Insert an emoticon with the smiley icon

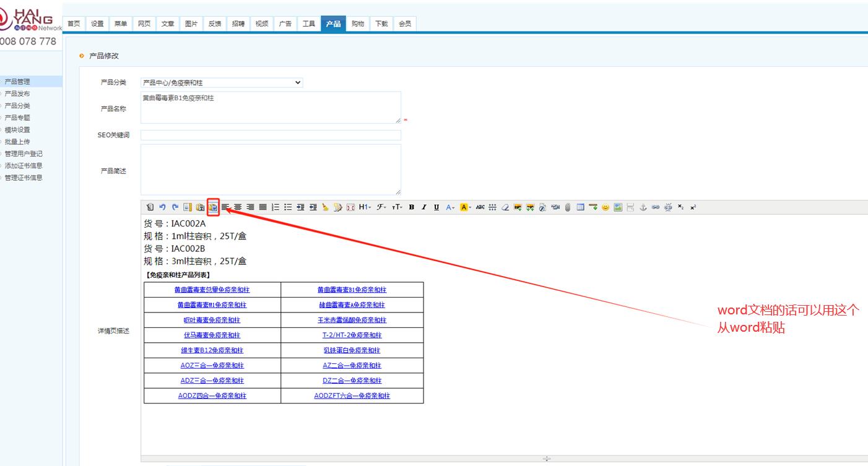point(605,207)
